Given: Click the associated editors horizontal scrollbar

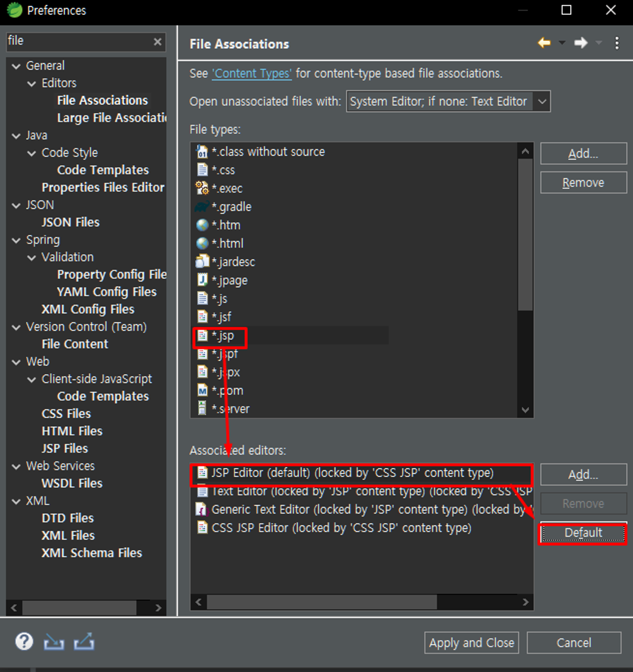Looking at the screenshot, I should pos(322,602).
